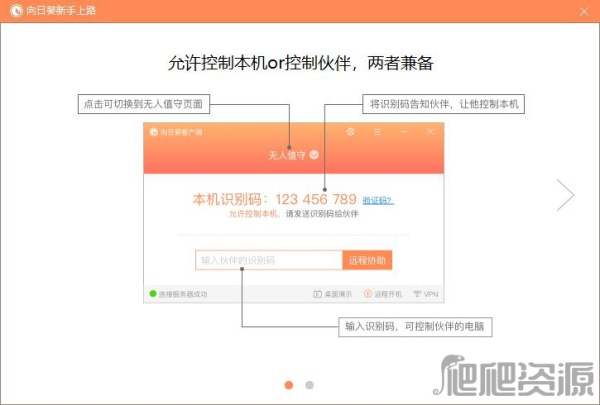Click the 远程协助 button
This screenshot has height=405, width=600.
(367, 260)
